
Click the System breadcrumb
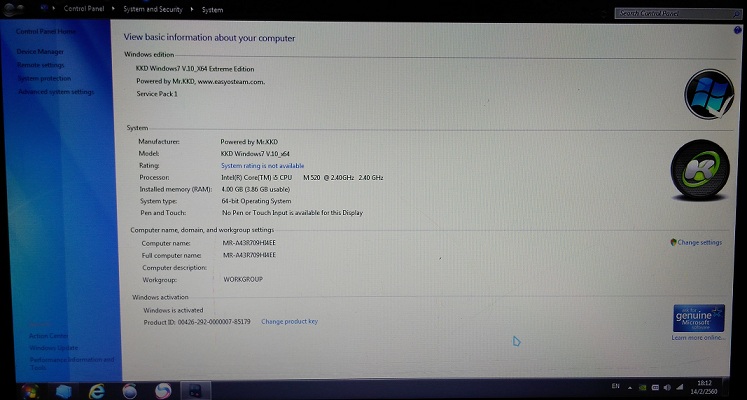pyautogui.click(x=212, y=10)
